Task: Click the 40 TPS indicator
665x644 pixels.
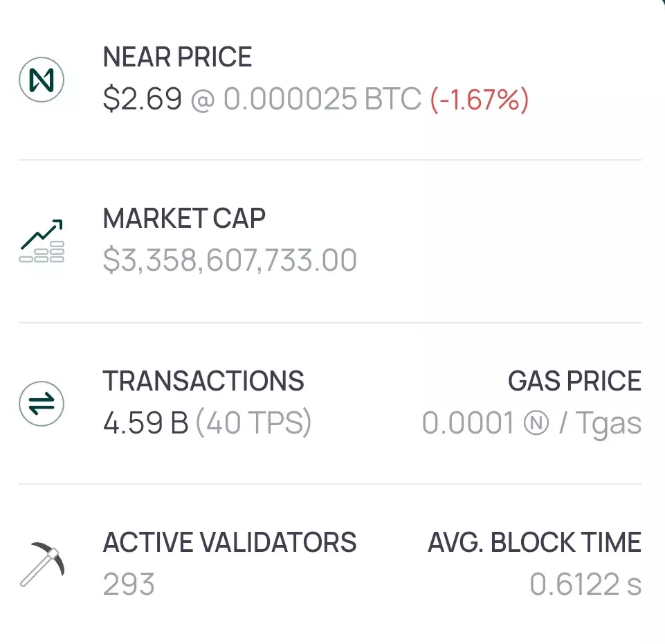Action: pyautogui.click(x=254, y=423)
